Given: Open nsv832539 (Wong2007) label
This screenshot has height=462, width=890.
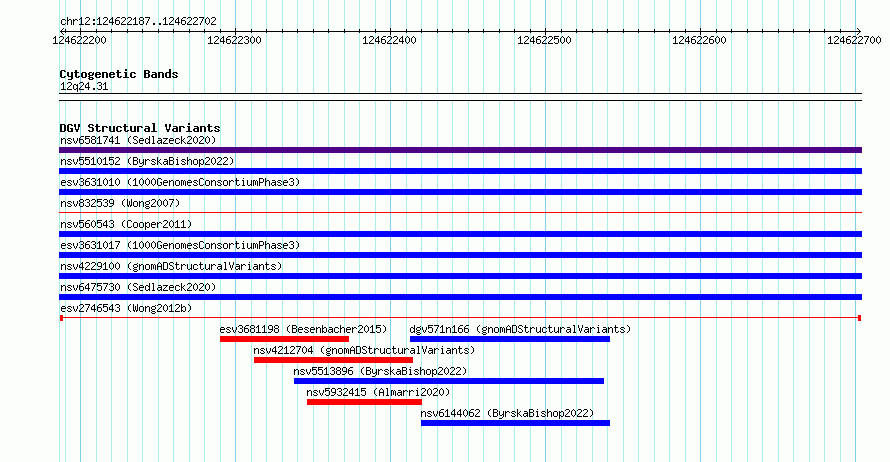Looking at the screenshot, I should pos(120,203).
